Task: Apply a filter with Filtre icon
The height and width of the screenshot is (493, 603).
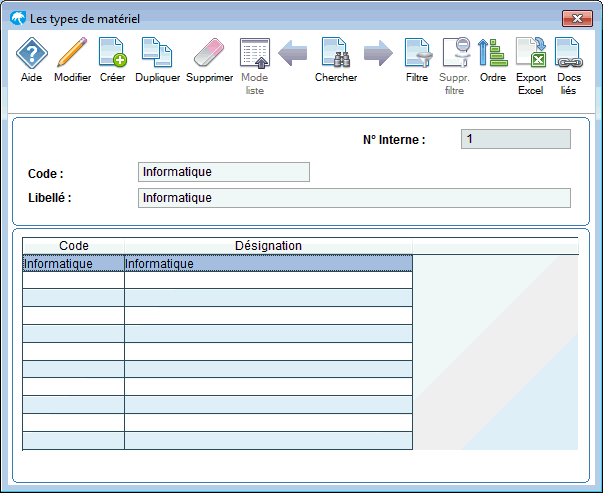Action: coord(418,52)
